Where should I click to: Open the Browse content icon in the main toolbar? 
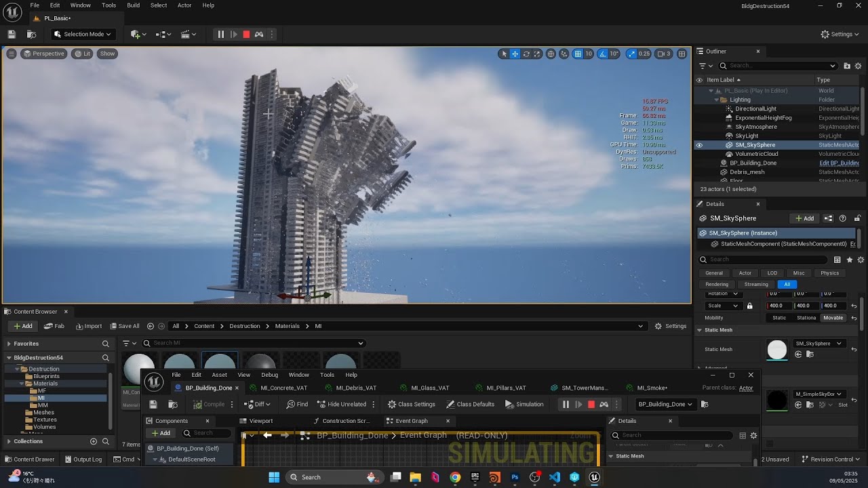click(x=31, y=35)
